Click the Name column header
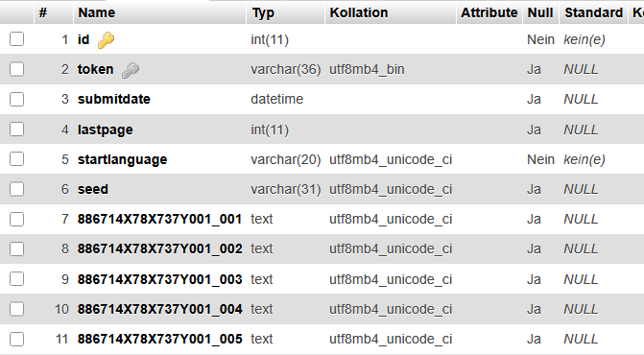The width and height of the screenshot is (644, 355). coord(97,12)
